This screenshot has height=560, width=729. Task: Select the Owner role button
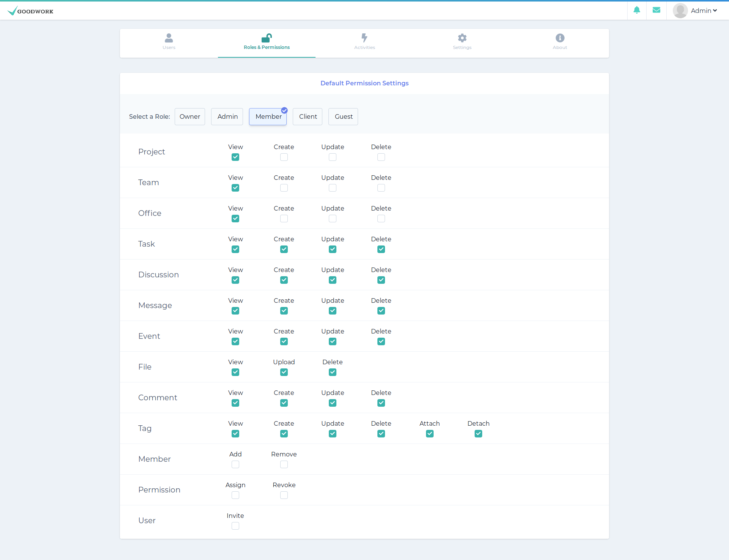coord(190,116)
